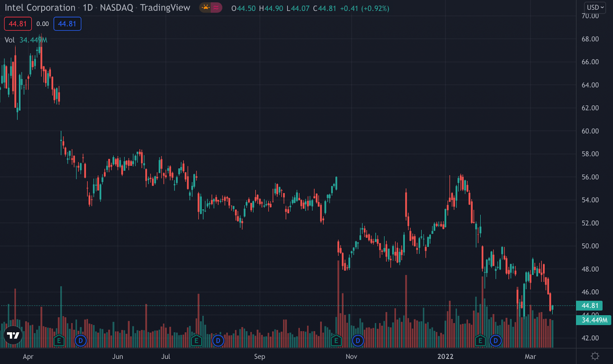
Task: Open the dividend marker between Jul and Sep
Action: pyautogui.click(x=218, y=340)
